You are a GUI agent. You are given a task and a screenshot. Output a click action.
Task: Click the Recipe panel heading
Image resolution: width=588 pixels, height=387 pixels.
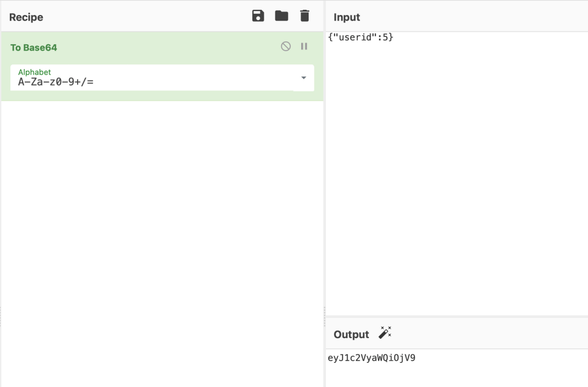pyautogui.click(x=26, y=17)
